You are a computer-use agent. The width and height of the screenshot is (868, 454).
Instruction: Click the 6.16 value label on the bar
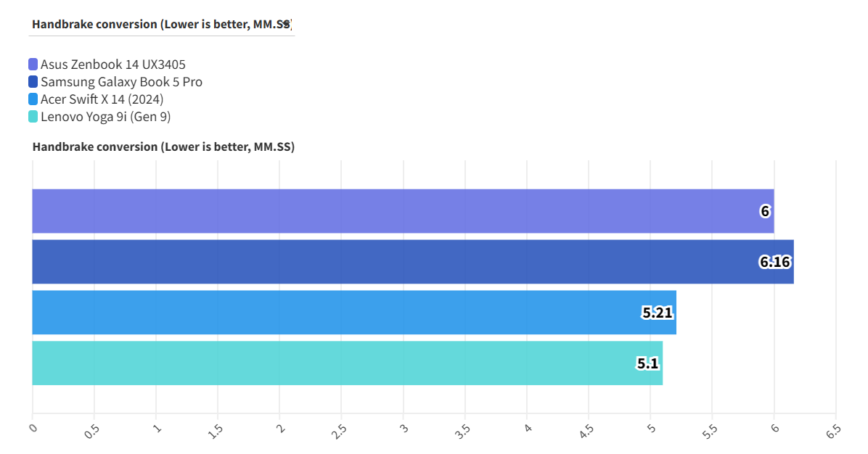[776, 263]
